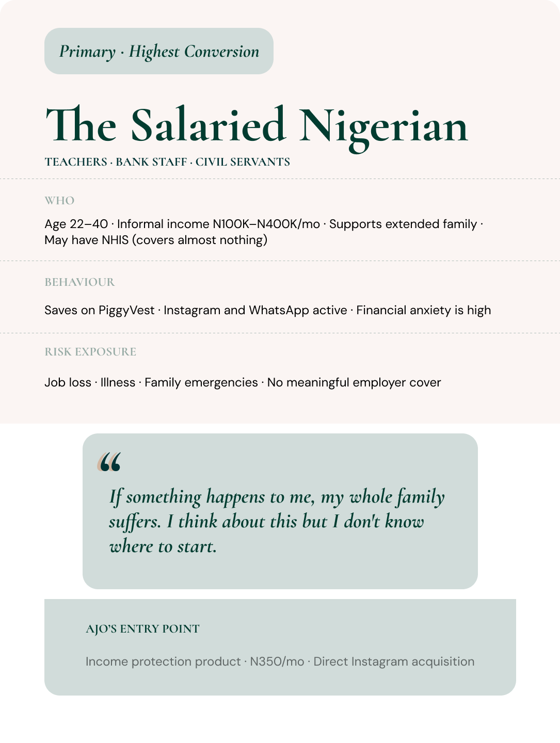Click the RISK EXPOSURE section label

[90, 352]
